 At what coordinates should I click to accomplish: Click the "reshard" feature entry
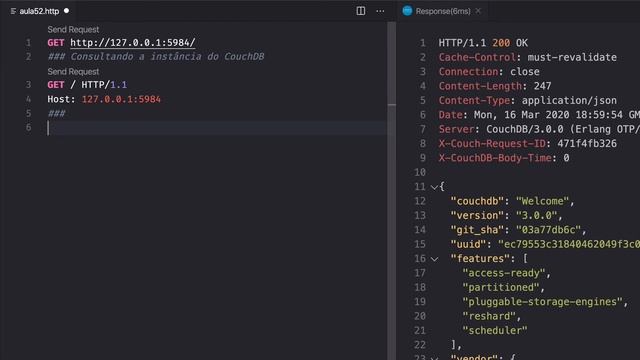tap(491, 316)
